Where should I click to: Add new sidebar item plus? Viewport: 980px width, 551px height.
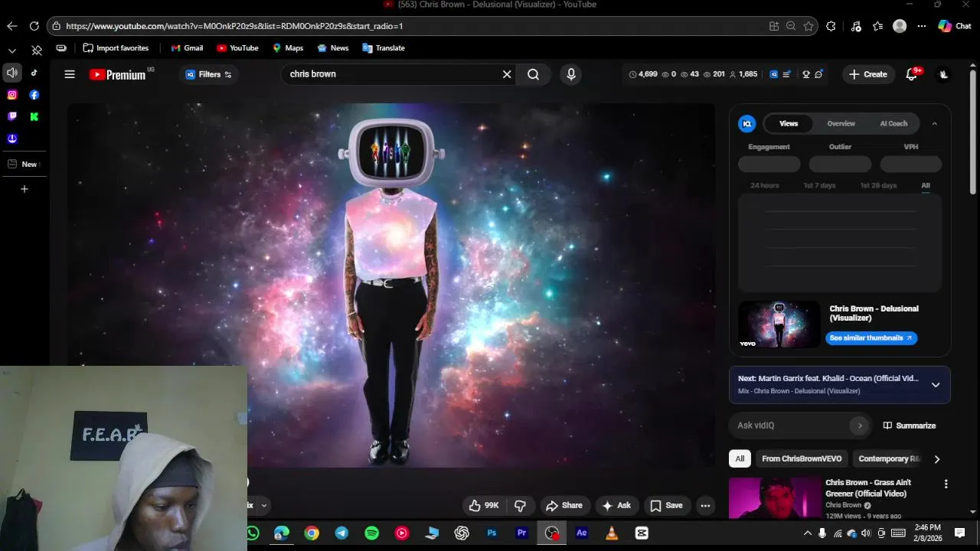[24, 189]
